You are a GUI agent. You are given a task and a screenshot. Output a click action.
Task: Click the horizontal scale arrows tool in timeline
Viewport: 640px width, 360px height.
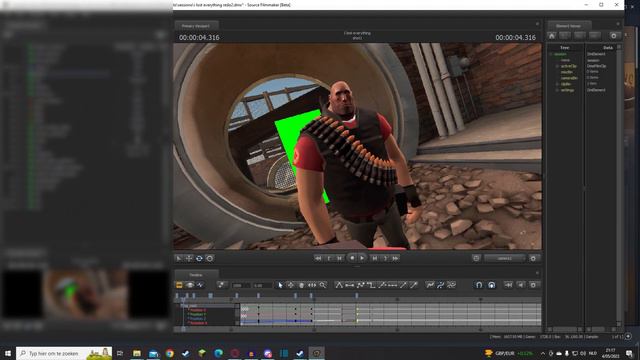coord(312,285)
